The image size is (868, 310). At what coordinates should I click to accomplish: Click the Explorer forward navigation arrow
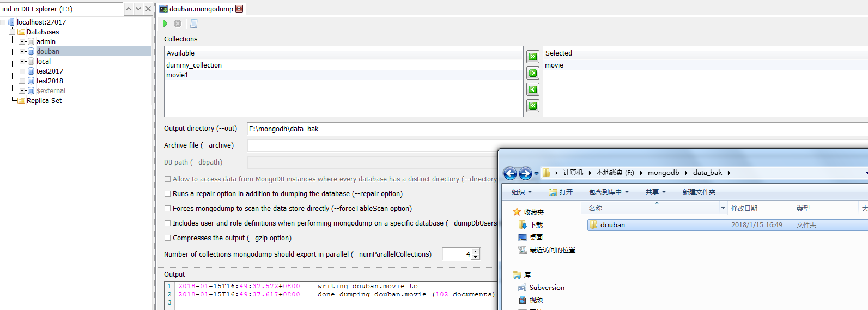tap(525, 173)
